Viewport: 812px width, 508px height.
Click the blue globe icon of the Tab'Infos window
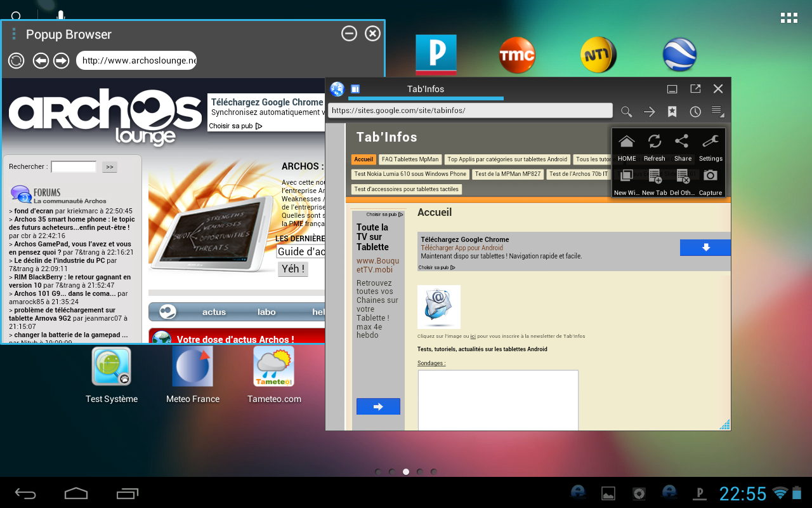337,89
